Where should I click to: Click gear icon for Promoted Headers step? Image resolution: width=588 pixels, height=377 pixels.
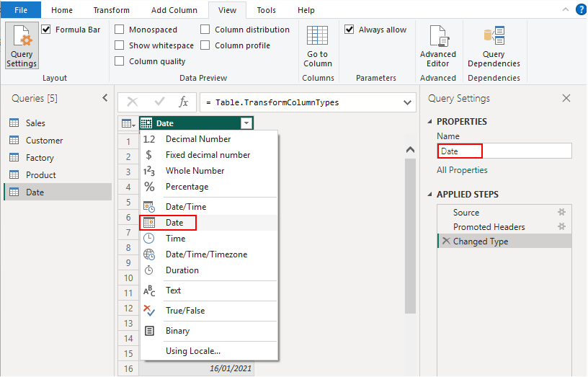tap(561, 226)
